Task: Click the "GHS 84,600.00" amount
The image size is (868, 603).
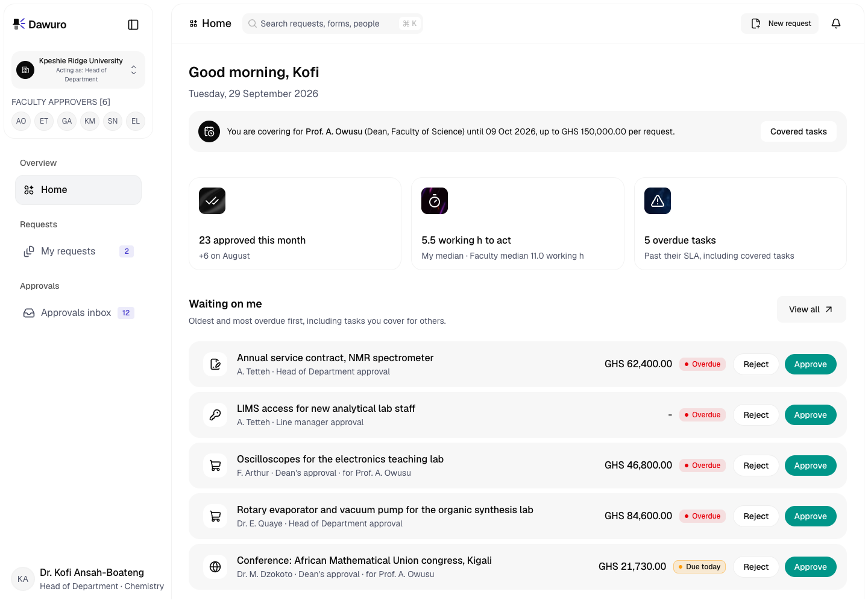Action: pos(638,516)
